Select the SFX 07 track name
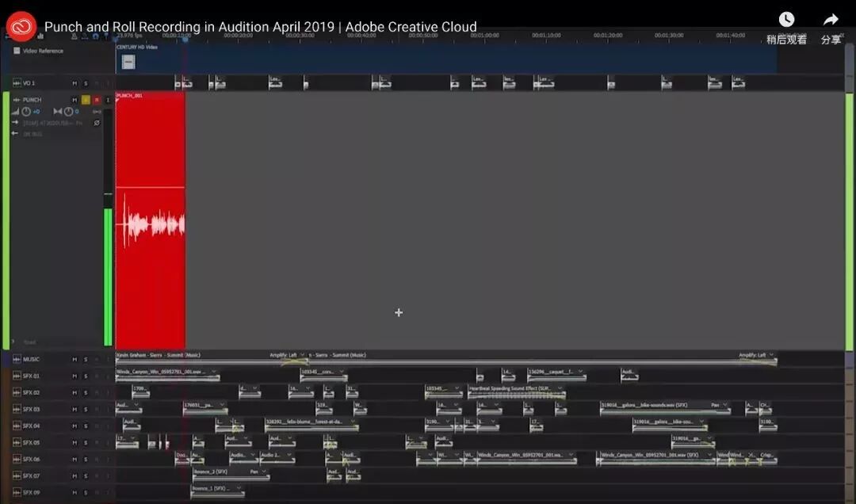The image size is (856, 504). point(31,475)
